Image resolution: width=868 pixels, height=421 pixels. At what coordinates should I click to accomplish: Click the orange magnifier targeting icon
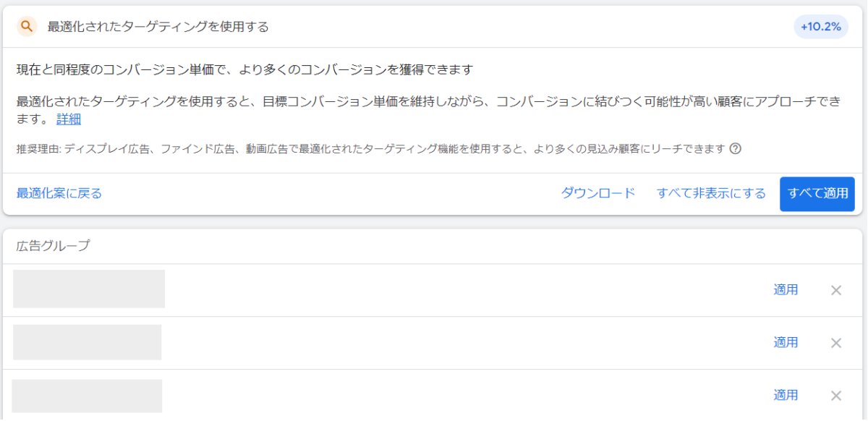point(27,27)
